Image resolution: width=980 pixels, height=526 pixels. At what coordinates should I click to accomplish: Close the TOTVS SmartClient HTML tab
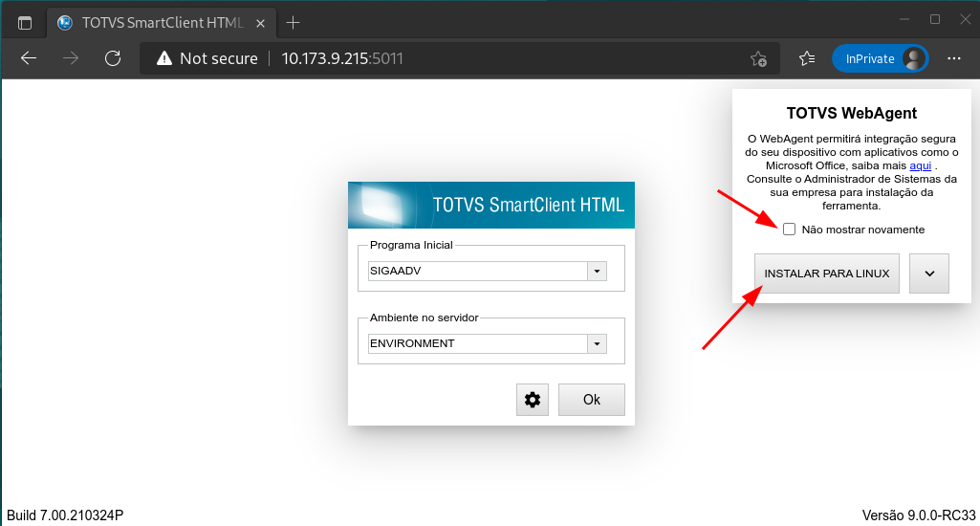[x=261, y=23]
